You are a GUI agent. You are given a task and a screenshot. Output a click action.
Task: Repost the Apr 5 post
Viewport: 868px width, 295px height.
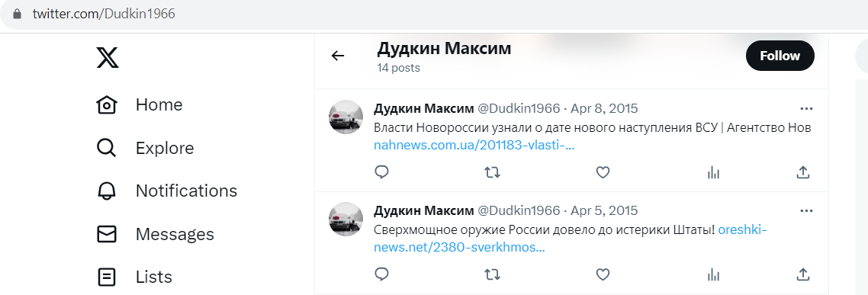click(x=492, y=274)
